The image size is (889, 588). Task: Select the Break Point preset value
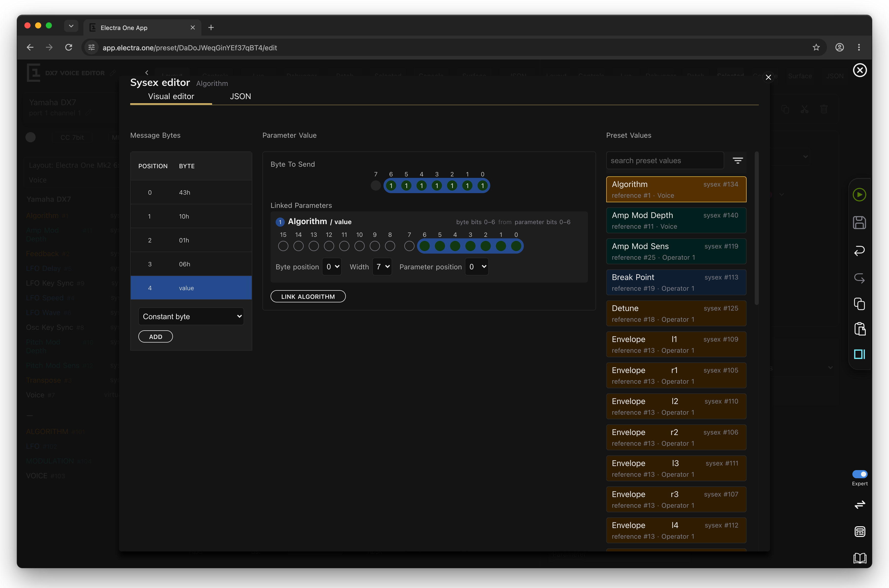[676, 282]
